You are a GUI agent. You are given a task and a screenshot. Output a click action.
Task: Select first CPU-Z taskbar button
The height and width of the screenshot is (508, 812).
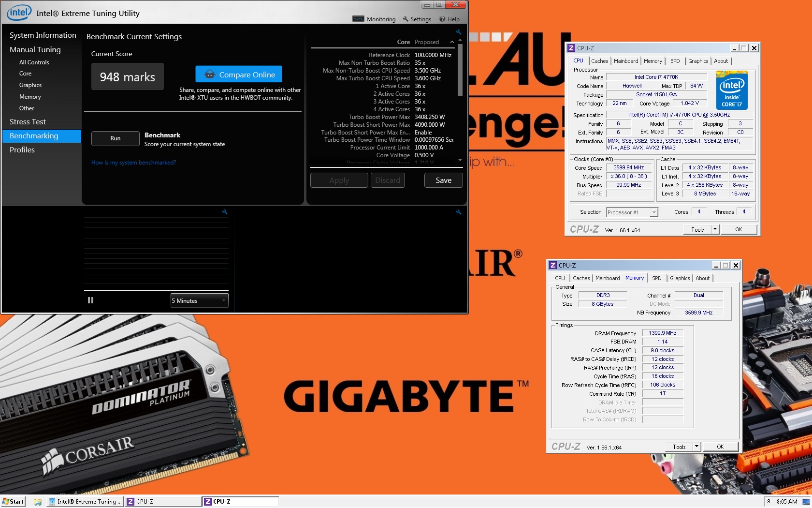point(163,502)
